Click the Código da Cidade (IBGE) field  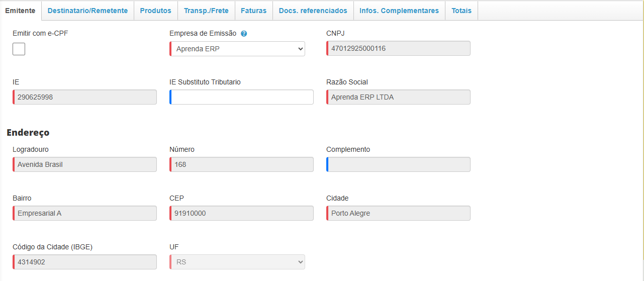point(85,262)
